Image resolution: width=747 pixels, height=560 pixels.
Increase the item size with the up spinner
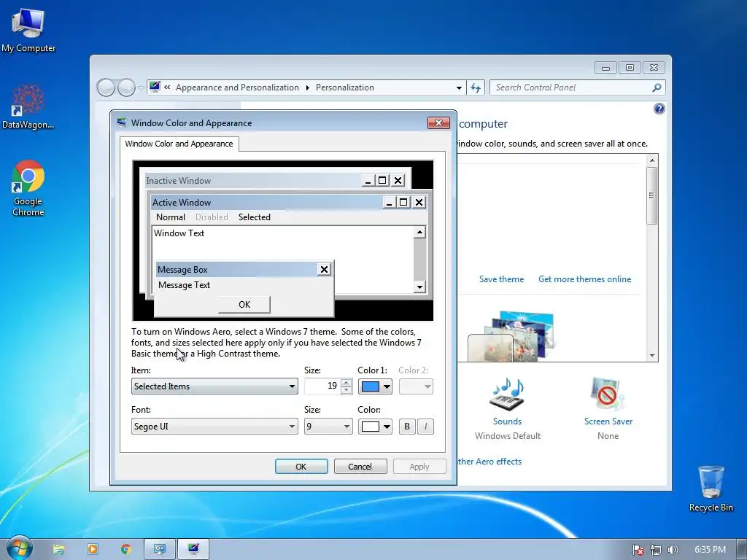click(347, 382)
